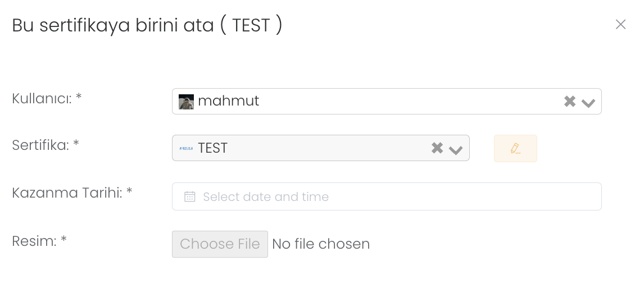Expand the Kullanıcı dropdown chevron
The width and height of the screenshot is (644, 302).
(x=588, y=103)
